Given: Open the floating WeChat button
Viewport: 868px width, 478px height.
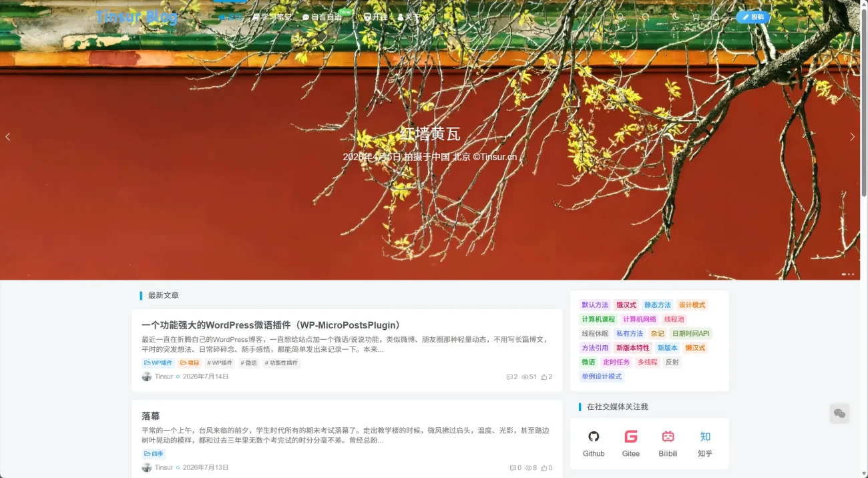Looking at the screenshot, I should click(840, 413).
